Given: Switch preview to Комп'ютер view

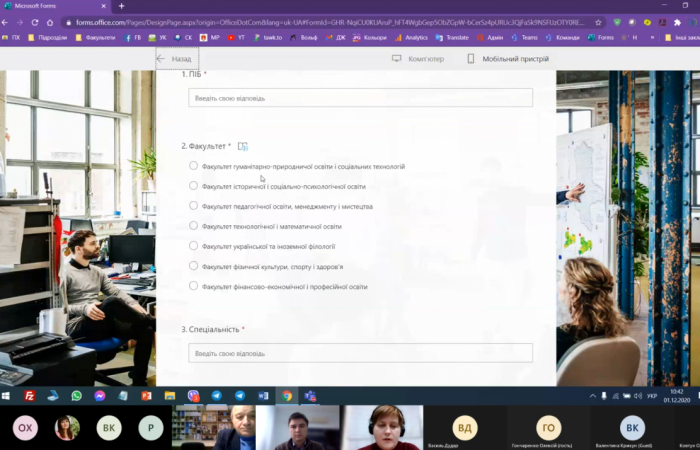Looking at the screenshot, I should click(418, 59).
